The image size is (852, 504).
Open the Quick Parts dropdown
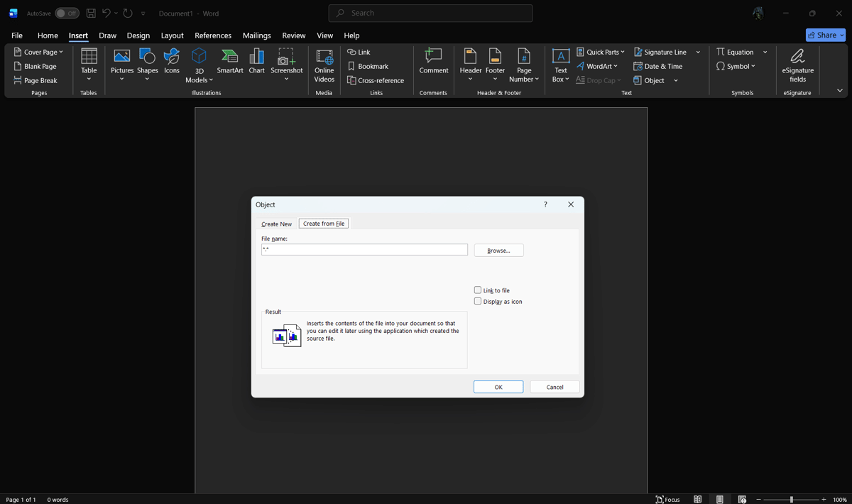(x=601, y=52)
